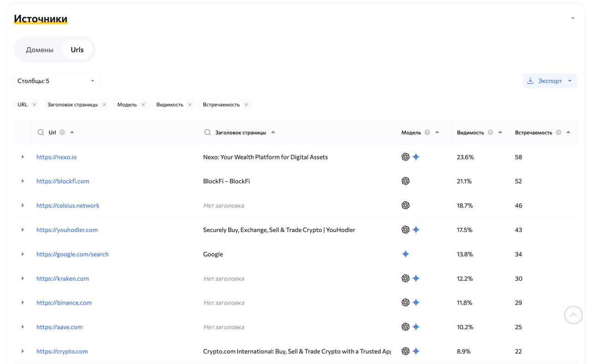Click help icon next to Модель header
Image resolution: width=590 pixels, height=364 pixels.
click(427, 132)
